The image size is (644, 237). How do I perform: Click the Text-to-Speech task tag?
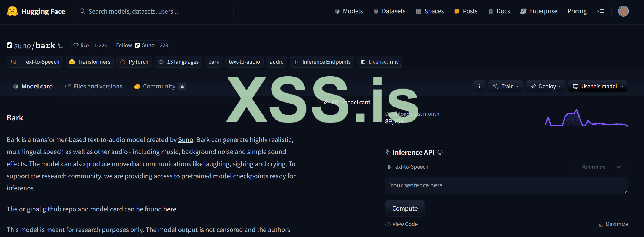[x=35, y=62]
